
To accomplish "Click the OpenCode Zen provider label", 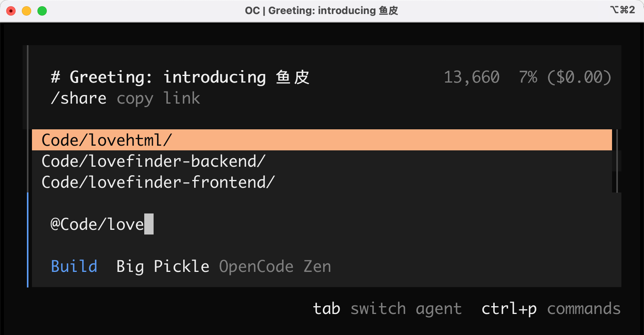I will [275, 266].
